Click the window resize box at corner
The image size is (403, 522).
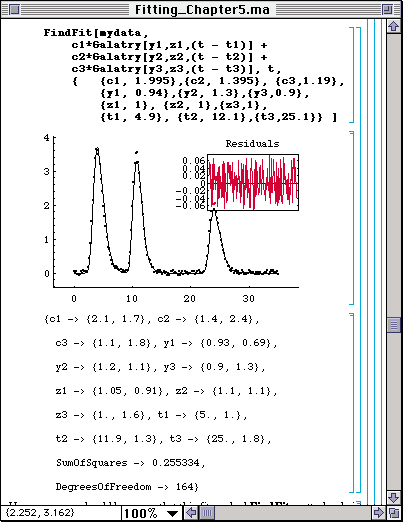coord(394,512)
